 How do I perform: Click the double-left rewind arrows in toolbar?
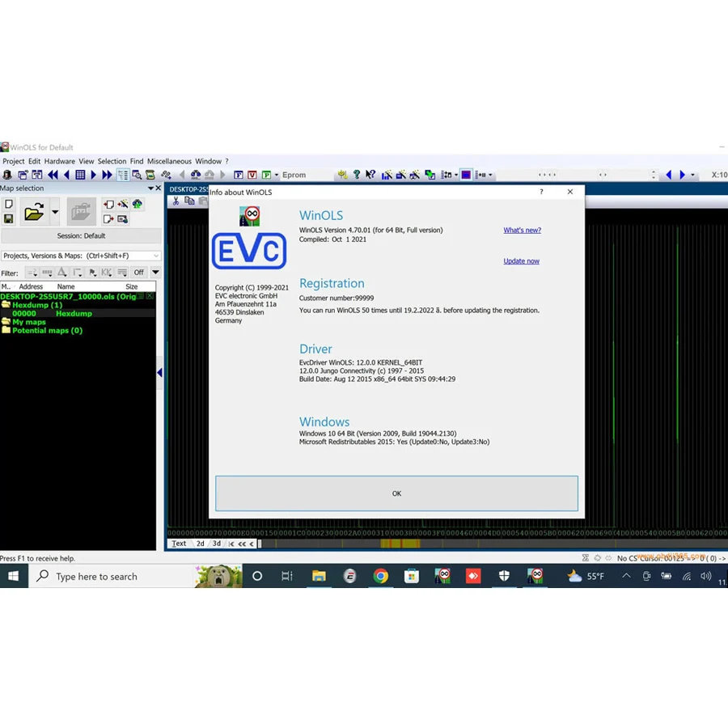pos(53,175)
